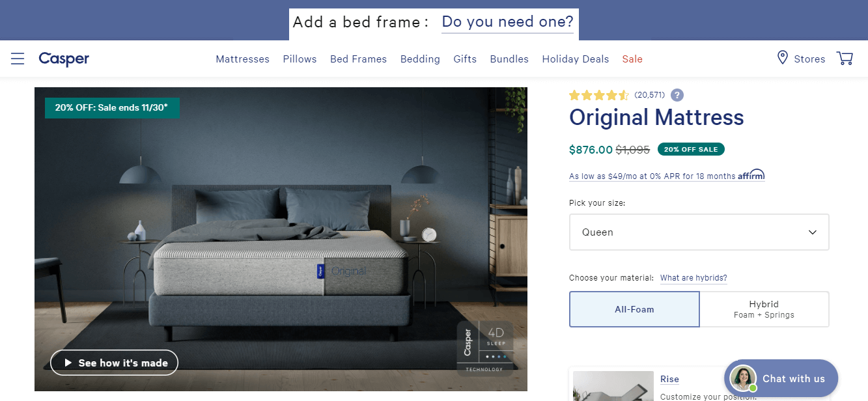Click the Stores location pin icon
Screen dimensions: 868x401
click(x=782, y=58)
